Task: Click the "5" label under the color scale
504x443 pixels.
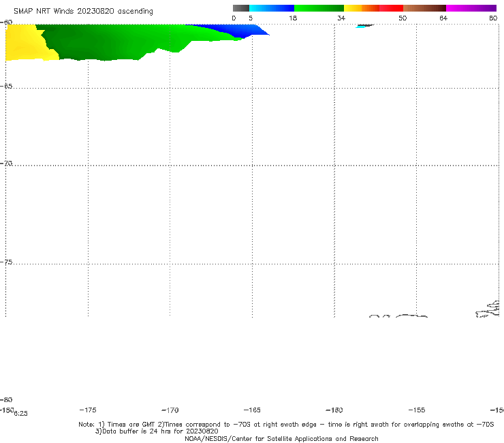Action: tap(251, 18)
